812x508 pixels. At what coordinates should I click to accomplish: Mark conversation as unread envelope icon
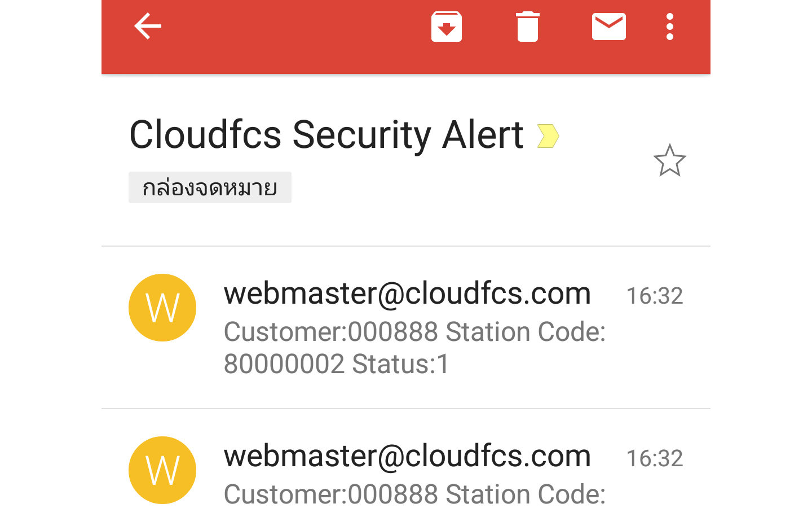[x=609, y=27]
